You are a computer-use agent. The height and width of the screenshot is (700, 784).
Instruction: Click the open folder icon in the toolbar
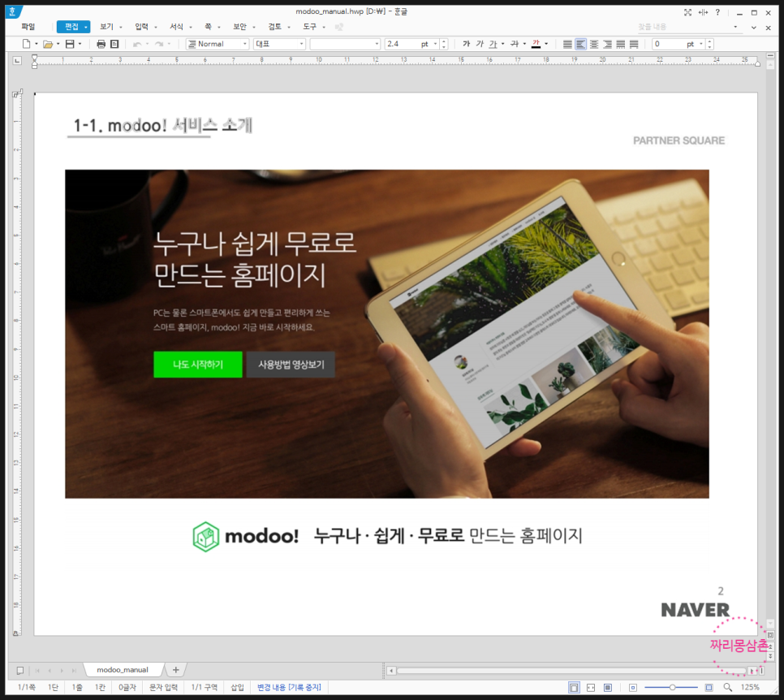point(48,44)
